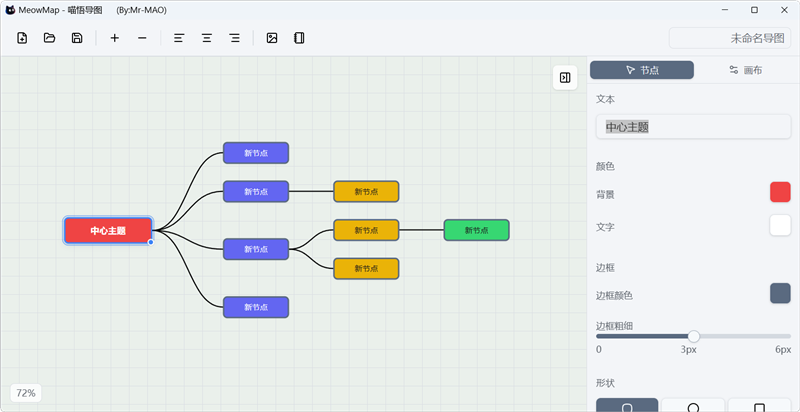Select the purple node with two yellow children
This screenshot has height=412, width=800.
pos(256,249)
